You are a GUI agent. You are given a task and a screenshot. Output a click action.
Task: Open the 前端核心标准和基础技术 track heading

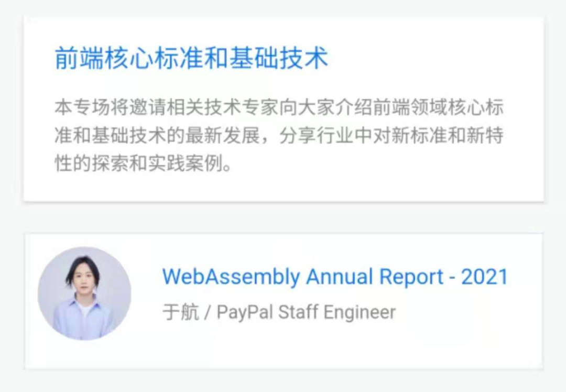tap(191, 58)
